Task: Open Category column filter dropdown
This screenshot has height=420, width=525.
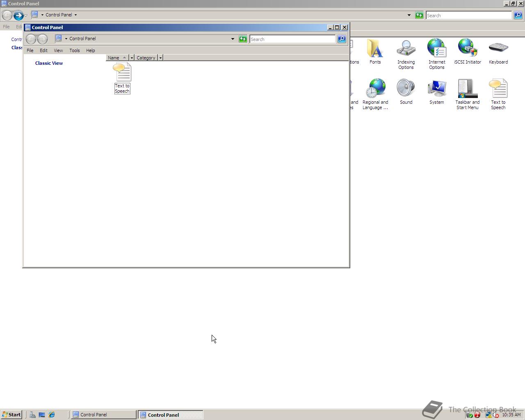Action: (x=160, y=58)
